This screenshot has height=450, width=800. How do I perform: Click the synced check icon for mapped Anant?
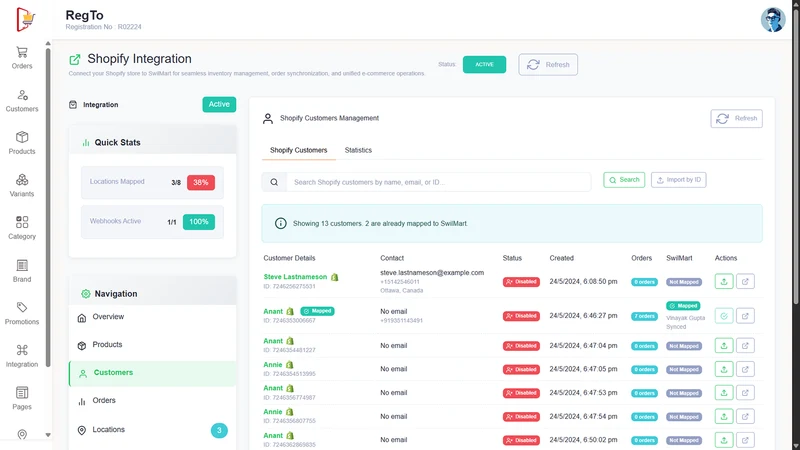[723, 316]
